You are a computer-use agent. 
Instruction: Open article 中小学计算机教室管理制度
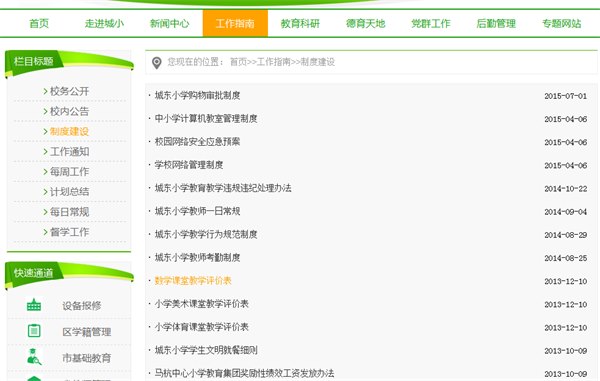(x=206, y=119)
